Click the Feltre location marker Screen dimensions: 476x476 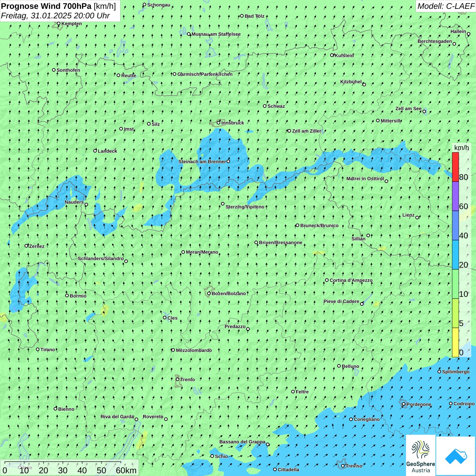[x=293, y=391]
